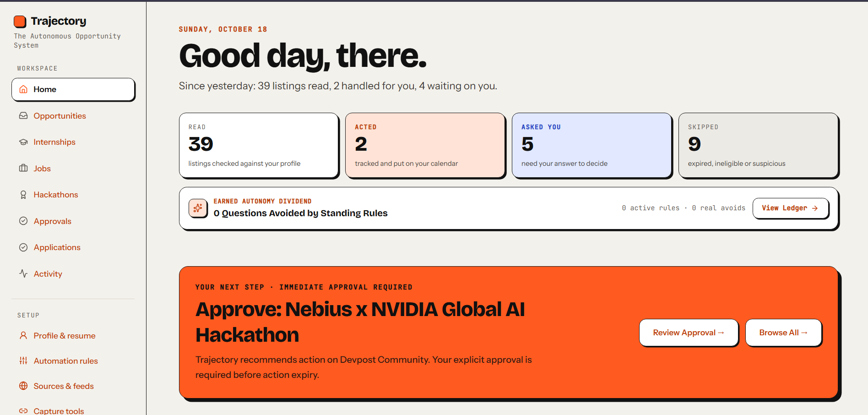Open the Read 39 listings card
Viewport: 868px width, 415px height.
click(259, 145)
